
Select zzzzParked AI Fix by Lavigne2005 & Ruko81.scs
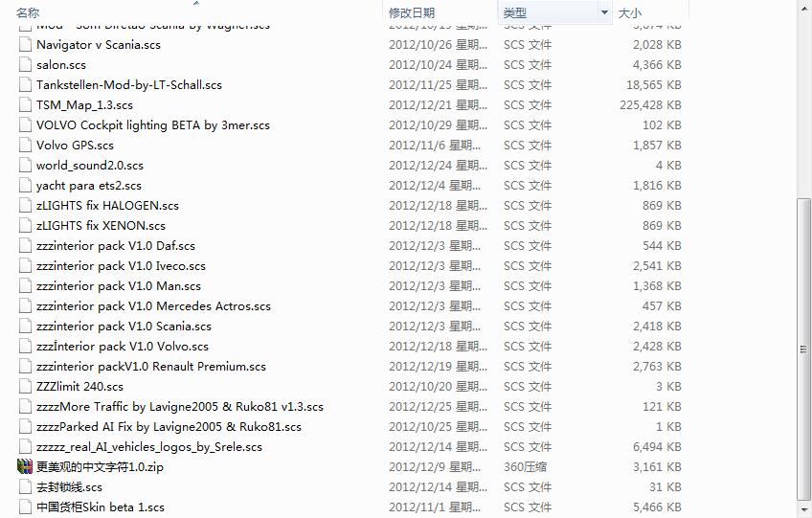[x=169, y=426]
